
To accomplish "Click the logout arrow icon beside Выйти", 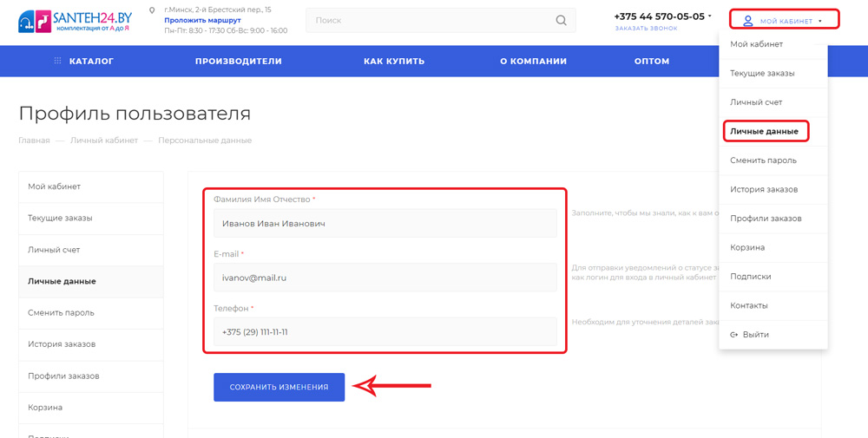I will 734,335.
